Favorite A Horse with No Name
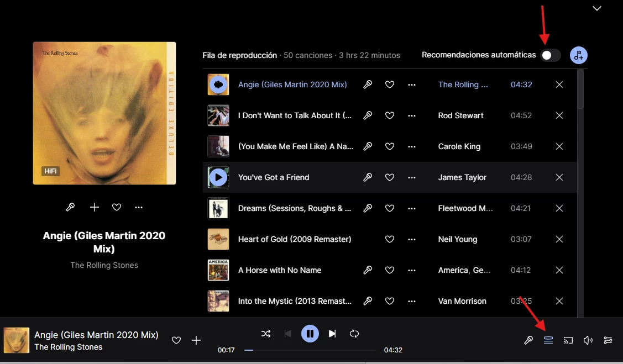The width and height of the screenshot is (623, 364). (390, 270)
